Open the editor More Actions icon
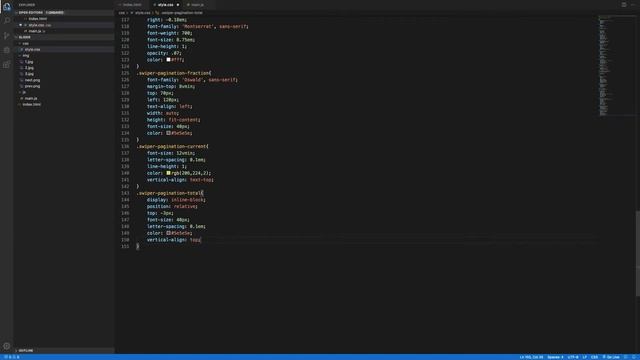The height and width of the screenshot is (360, 640). point(633,4)
